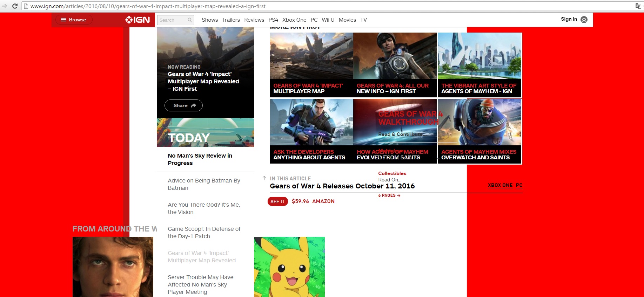Click the IN THIS ARTICLE label
The image size is (644, 297).
click(290, 179)
